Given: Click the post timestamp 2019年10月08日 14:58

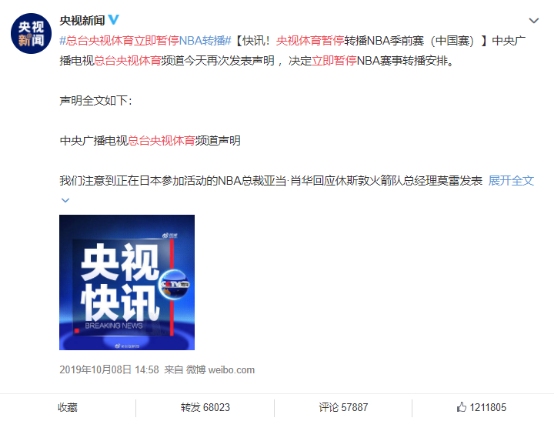Looking at the screenshot, I should pos(109,370).
